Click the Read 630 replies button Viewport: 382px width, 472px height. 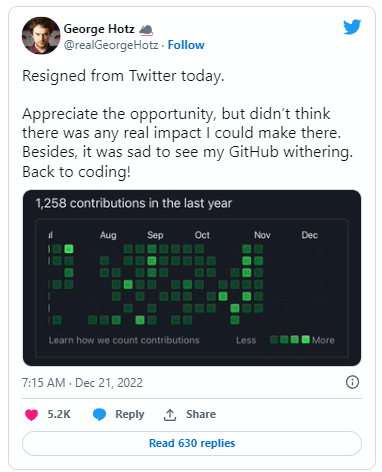click(x=192, y=443)
